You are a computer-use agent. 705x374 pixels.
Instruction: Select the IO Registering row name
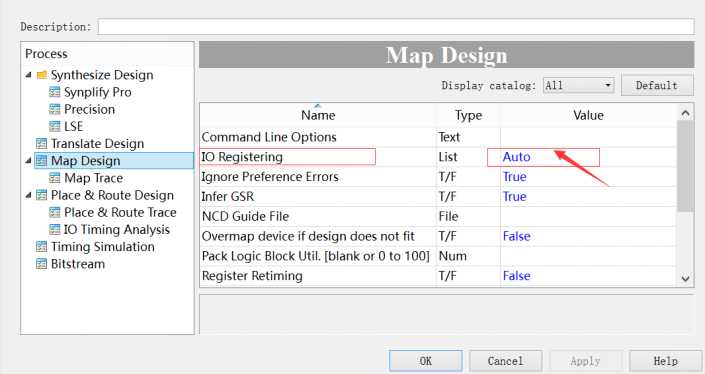(242, 157)
